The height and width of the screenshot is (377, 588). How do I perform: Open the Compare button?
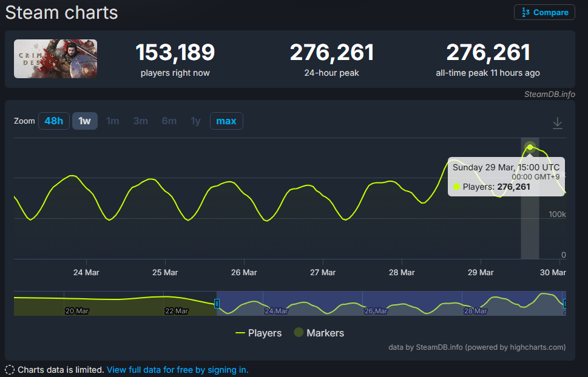(x=544, y=12)
